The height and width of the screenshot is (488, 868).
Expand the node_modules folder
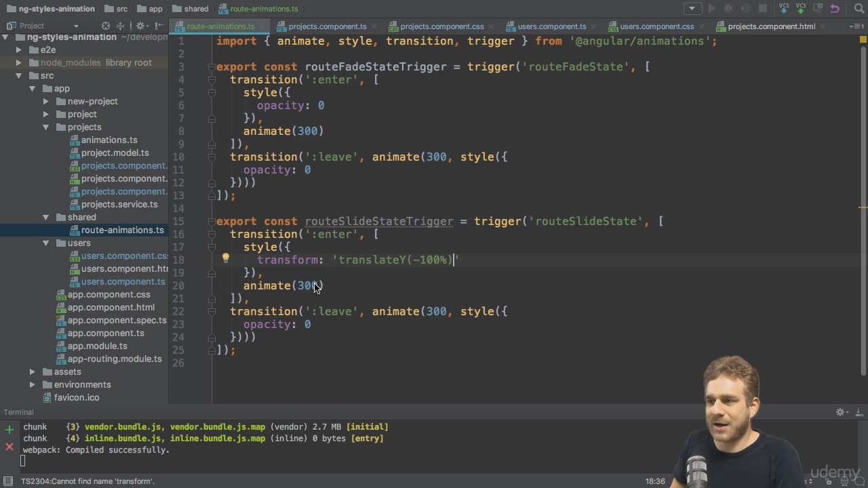tap(19, 62)
